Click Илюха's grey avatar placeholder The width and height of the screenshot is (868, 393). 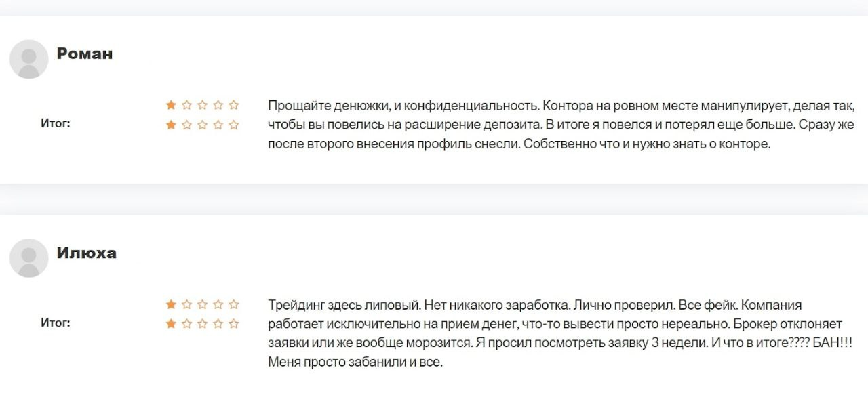pos(28,257)
